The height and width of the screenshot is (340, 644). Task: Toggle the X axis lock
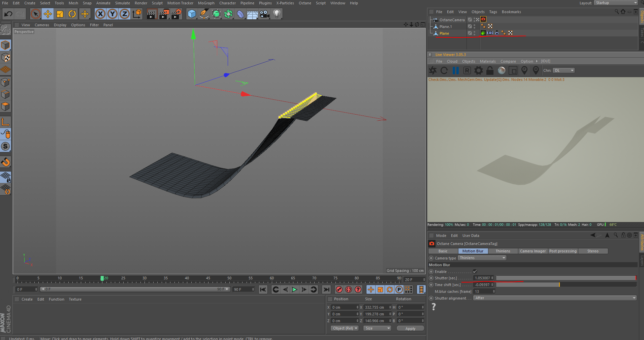[100, 14]
